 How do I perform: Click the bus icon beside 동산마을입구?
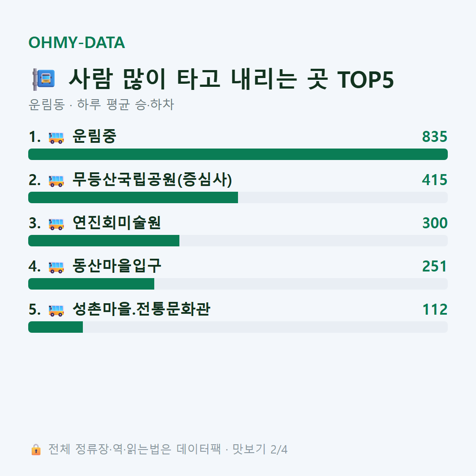pyautogui.click(x=56, y=267)
